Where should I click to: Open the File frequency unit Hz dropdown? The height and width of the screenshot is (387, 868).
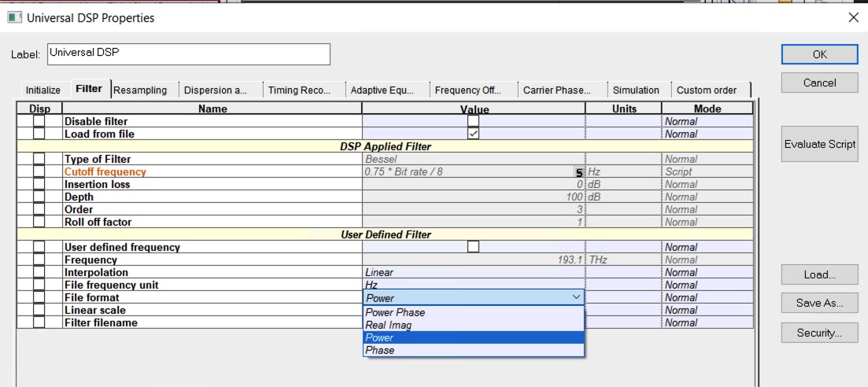(474, 285)
